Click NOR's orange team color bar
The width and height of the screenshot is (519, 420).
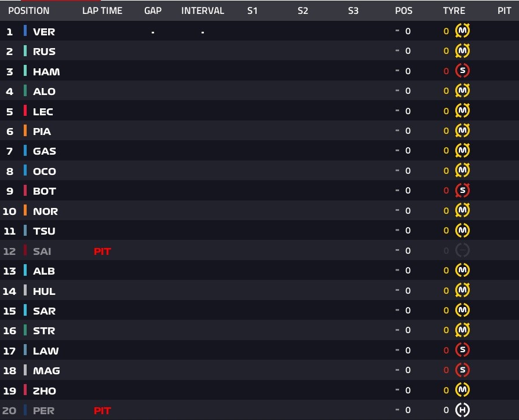[x=25, y=210]
